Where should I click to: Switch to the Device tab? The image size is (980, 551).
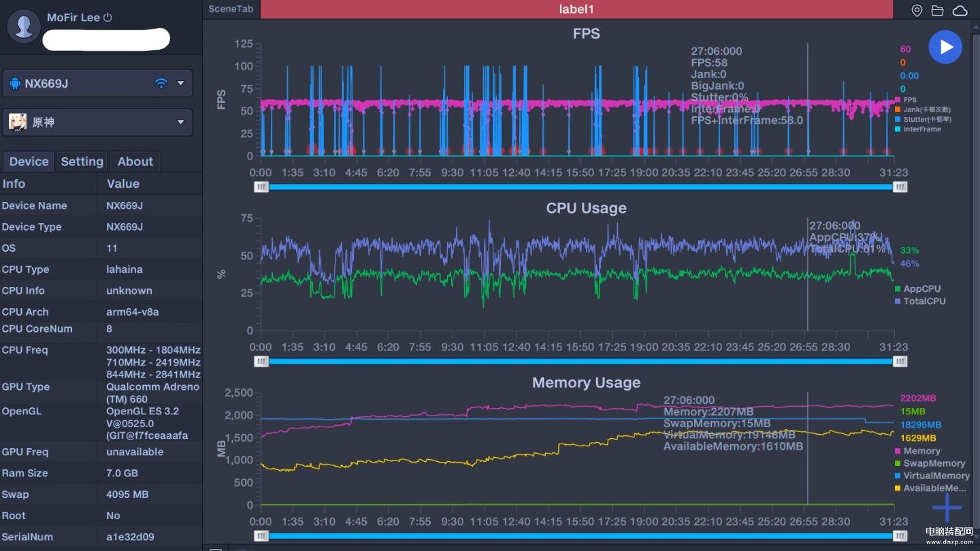coord(29,161)
